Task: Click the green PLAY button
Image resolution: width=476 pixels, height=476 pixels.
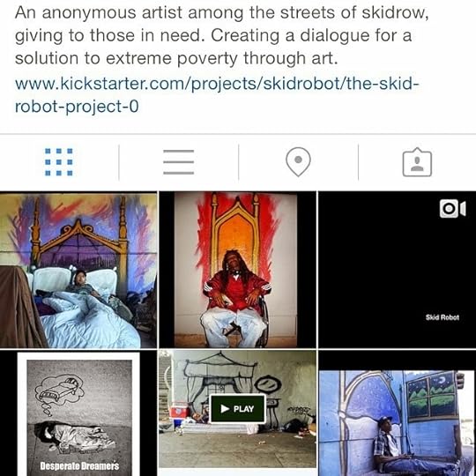Action: pyautogui.click(x=238, y=409)
